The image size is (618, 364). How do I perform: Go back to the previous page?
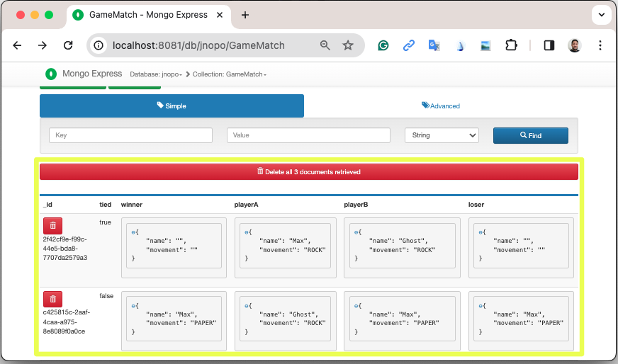(x=17, y=45)
